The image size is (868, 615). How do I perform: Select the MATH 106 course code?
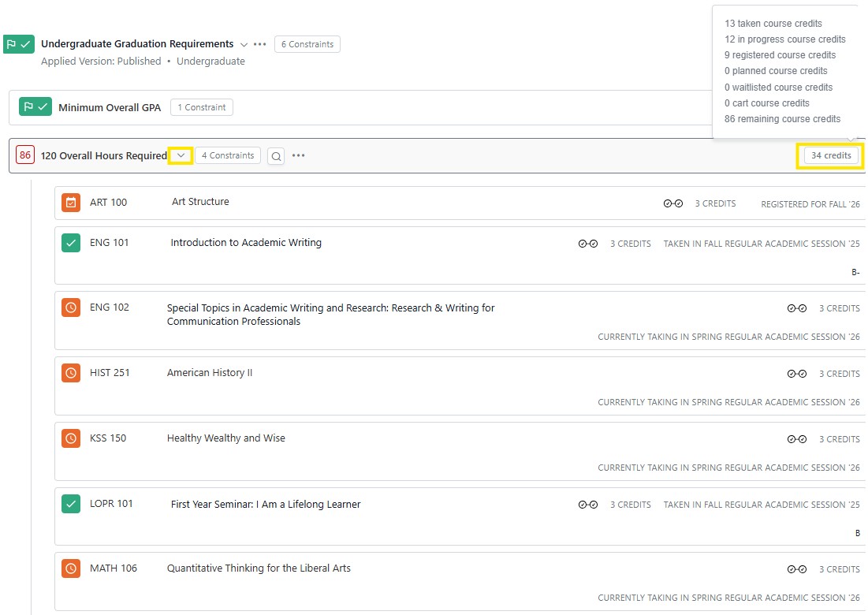(x=114, y=568)
